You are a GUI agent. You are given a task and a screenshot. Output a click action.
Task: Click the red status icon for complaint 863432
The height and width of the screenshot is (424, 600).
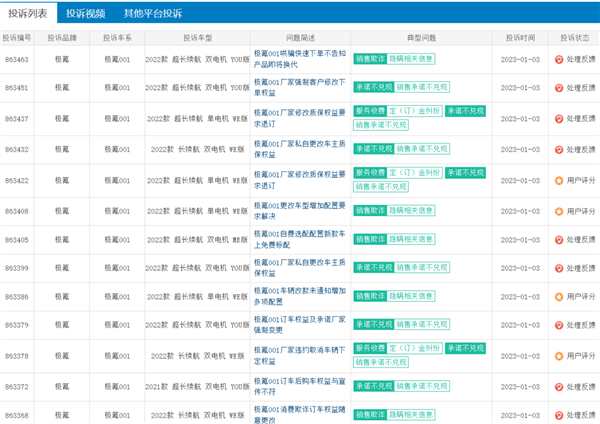(x=559, y=150)
